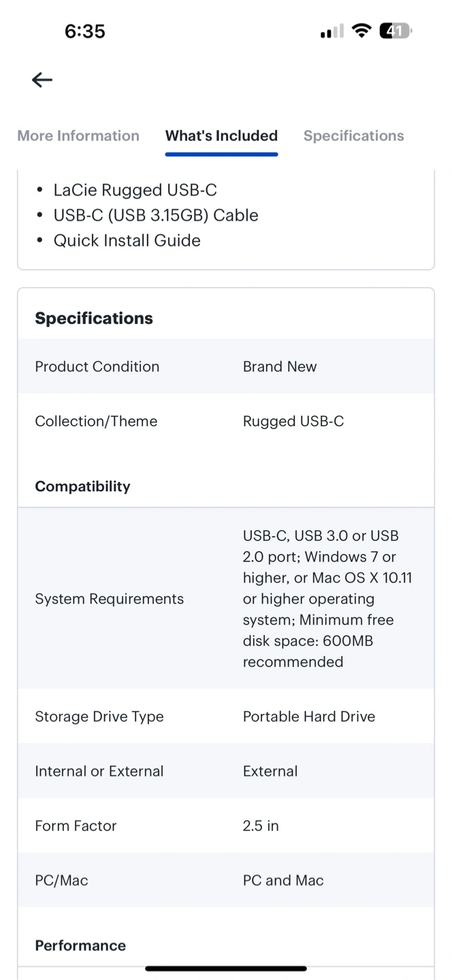This screenshot has width=452, height=980.
Task: Tap the Compatibility section header
Action: point(82,487)
